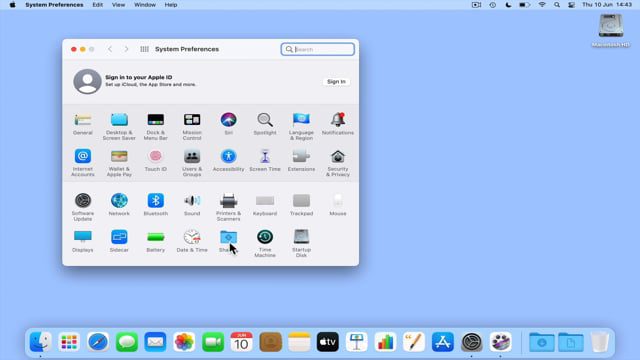
Task: Open Apple TV from the Dock
Action: 328,342
